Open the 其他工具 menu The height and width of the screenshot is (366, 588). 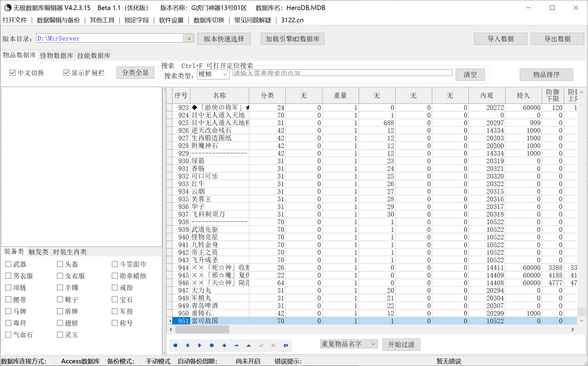coord(102,20)
